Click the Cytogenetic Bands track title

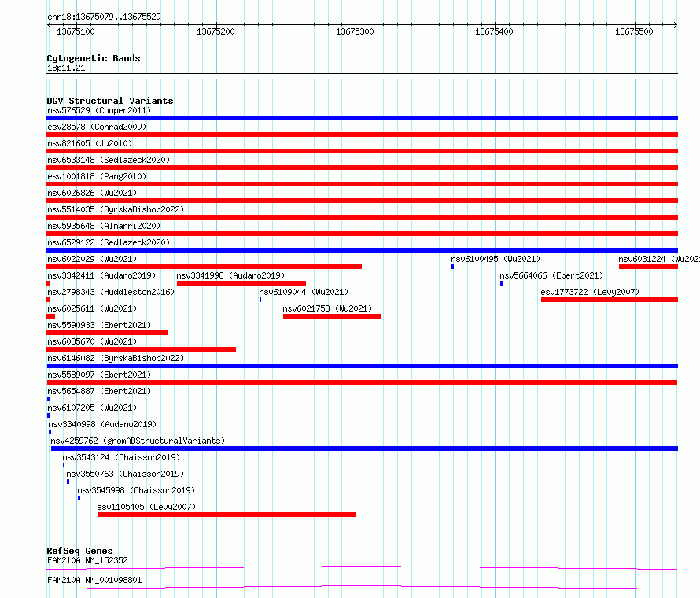click(x=94, y=58)
